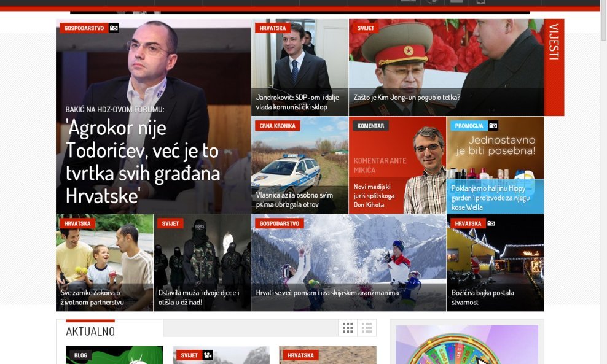The height and width of the screenshot is (364, 607).
Task: Click the Crna kronika category tag
Action: pyautogui.click(x=277, y=126)
